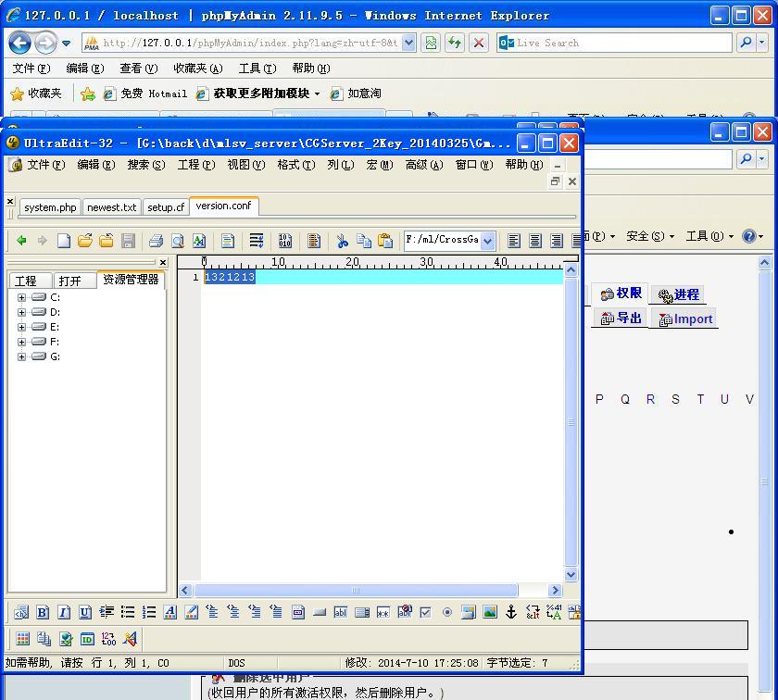Screen dimensions: 778x700
Task: Click the checkbox form element icon
Action: (x=425, y=612)
